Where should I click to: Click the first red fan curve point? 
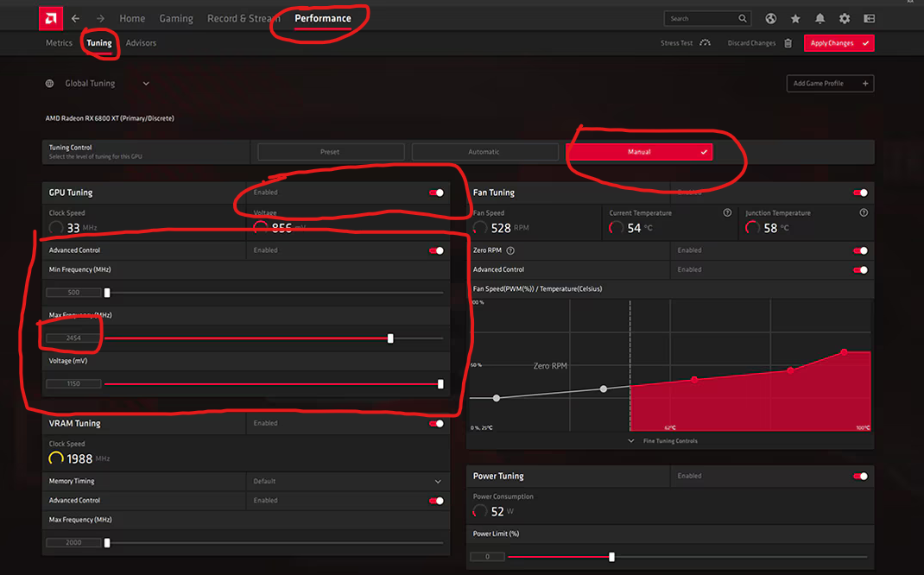[x=694, y=380]
